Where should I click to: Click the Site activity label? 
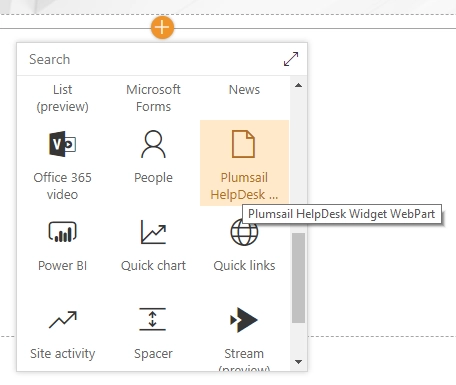click(x=63, y=354)
